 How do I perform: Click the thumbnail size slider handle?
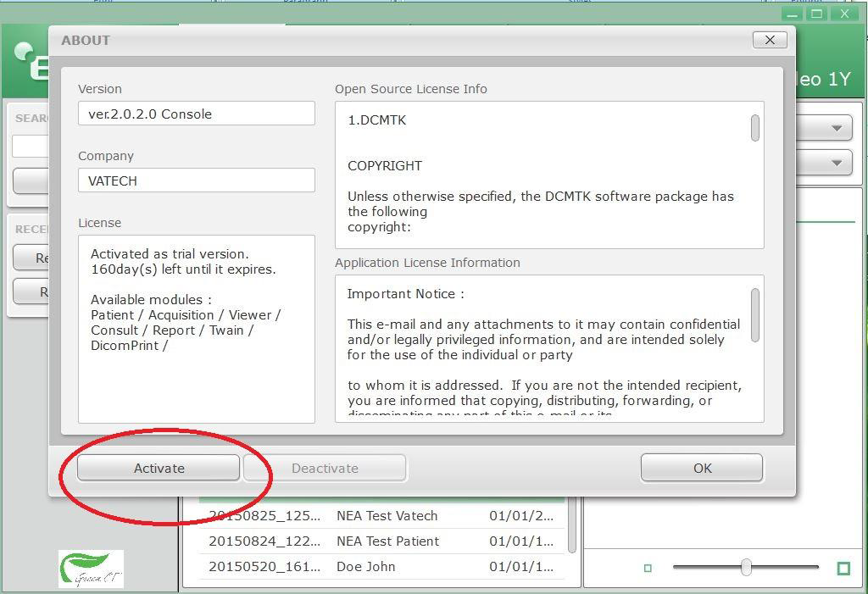coord(746,567)
